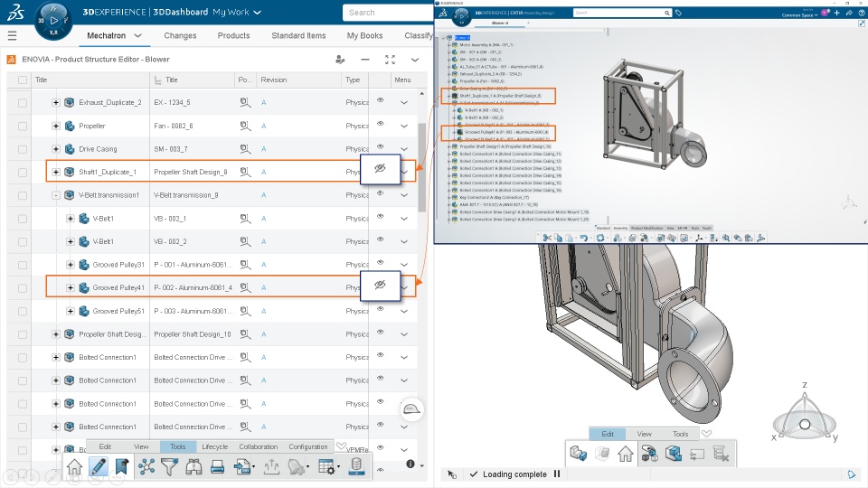The height and width of the screenshot is (488, 868).
Task: Click the Home icon in Product Structure toolbar
Action: coord(74,467)
